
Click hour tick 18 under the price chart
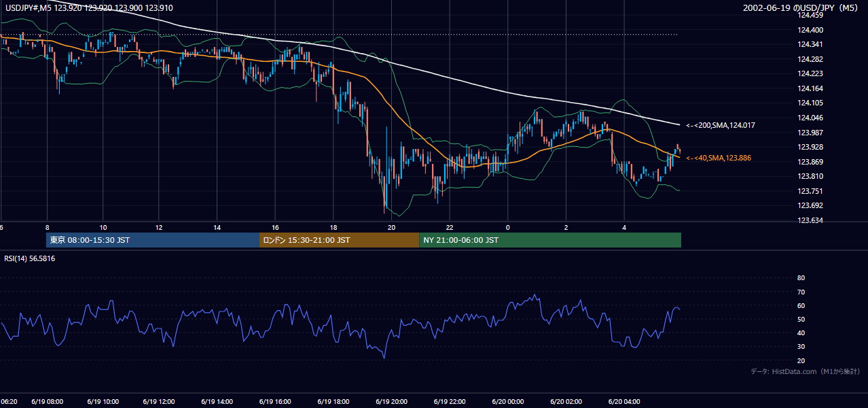tap(333, 227)
